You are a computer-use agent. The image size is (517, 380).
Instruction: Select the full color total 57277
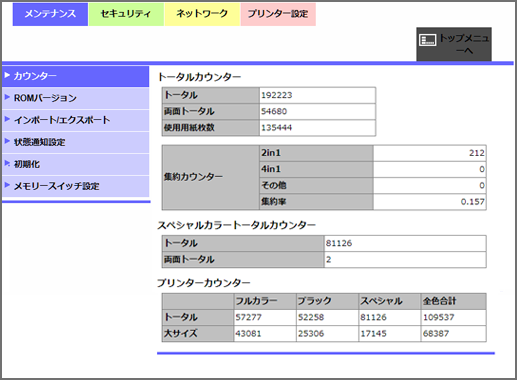pos(248,317)
